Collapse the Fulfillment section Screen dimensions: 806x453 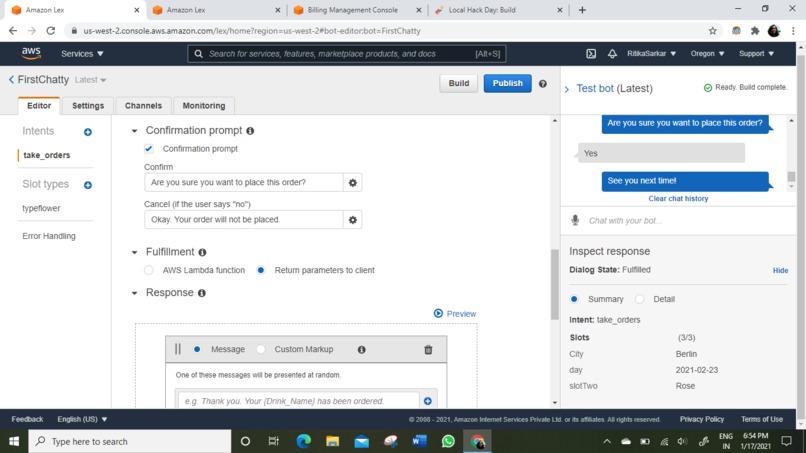click(135, 252)
